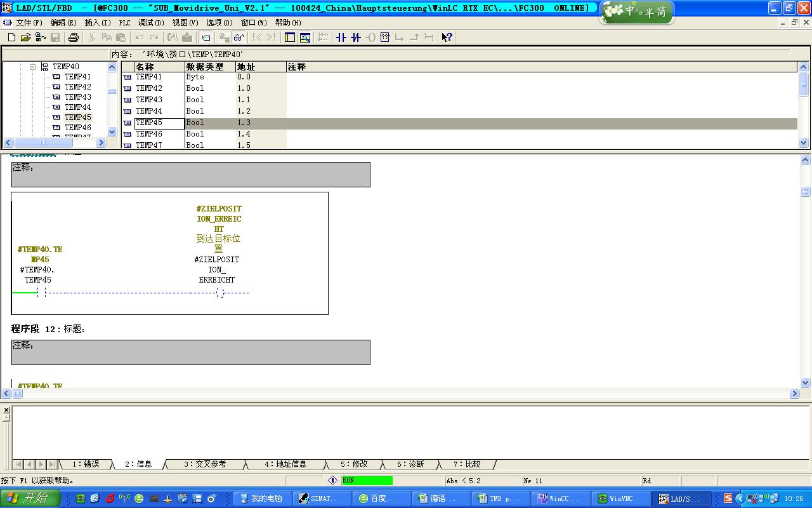Select TEMP45 in the interface tree
The height and width of the screenshot is (508, 812).
coord(77,117)
